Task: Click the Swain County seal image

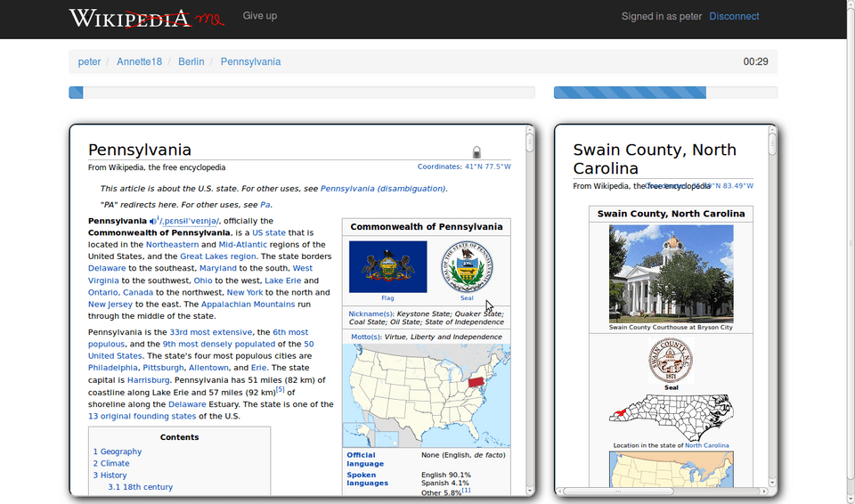Action: tap(671, 361)
